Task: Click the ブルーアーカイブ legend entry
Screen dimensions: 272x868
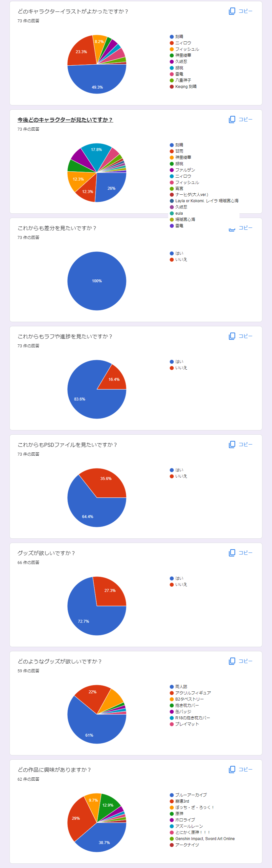Action: click(x=191, y=795)
